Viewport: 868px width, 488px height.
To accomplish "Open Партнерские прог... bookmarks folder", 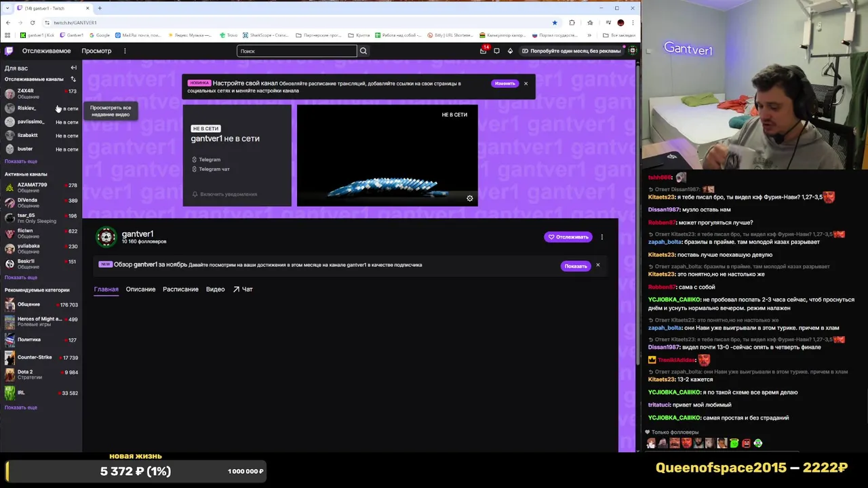I will 319,35.
